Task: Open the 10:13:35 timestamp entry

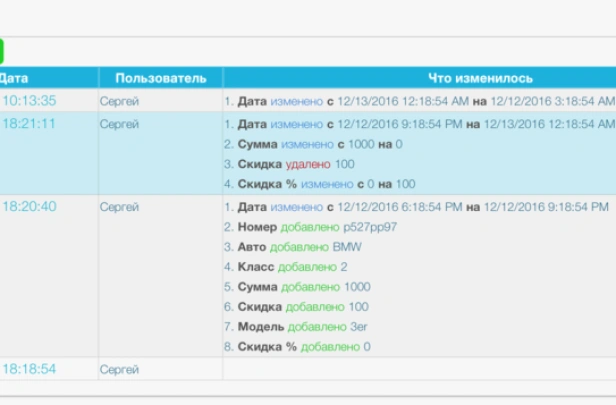Action: pyautogui.click(x=29, y=101)
